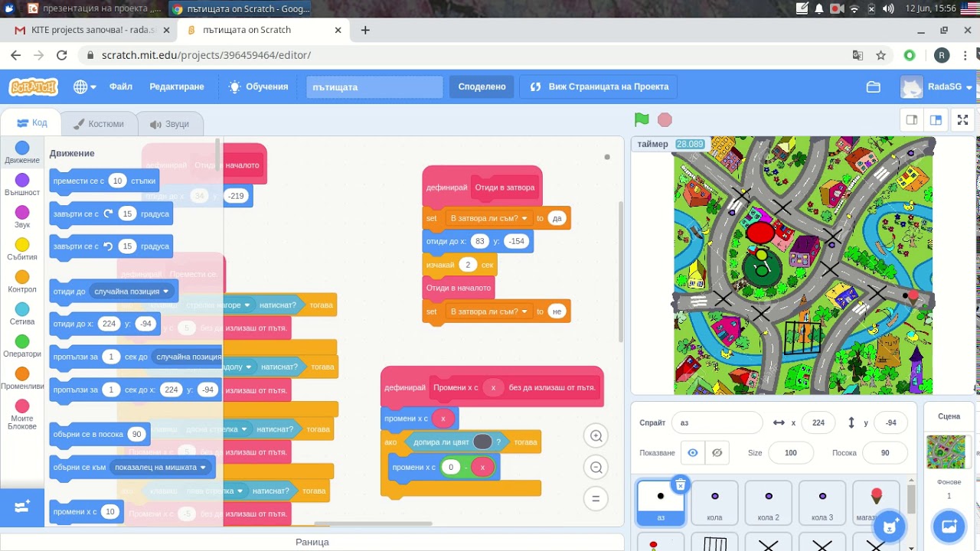Select the кола sprite thumbnail

pos(714,503)
